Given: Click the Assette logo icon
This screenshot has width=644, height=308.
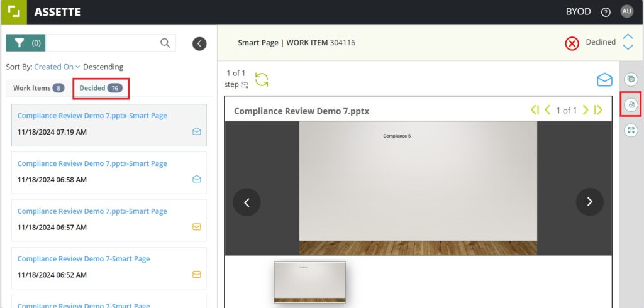Looking at the screenshot, I should click(13, 12).
